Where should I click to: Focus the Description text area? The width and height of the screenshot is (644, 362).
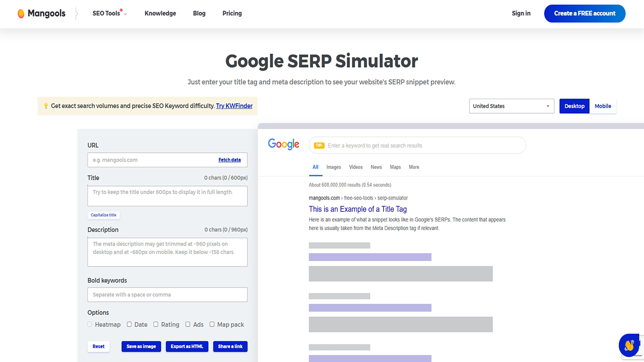167,252
